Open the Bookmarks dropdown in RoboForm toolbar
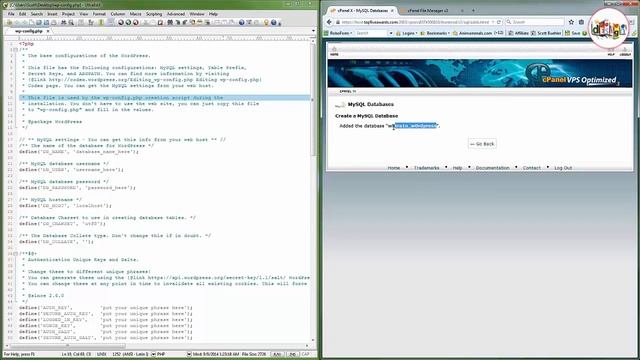This screenshot has width=640, height=360. tap(435, 33)
